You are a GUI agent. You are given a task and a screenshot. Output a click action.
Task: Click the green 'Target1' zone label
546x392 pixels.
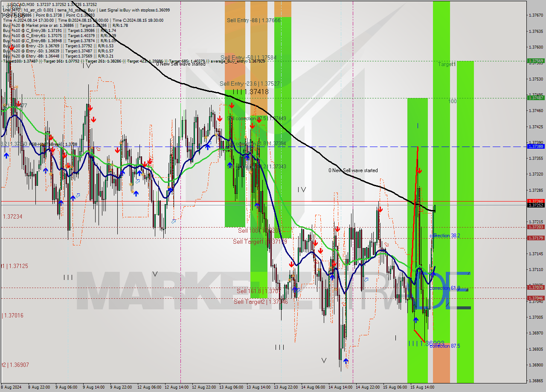click(447, 64)
